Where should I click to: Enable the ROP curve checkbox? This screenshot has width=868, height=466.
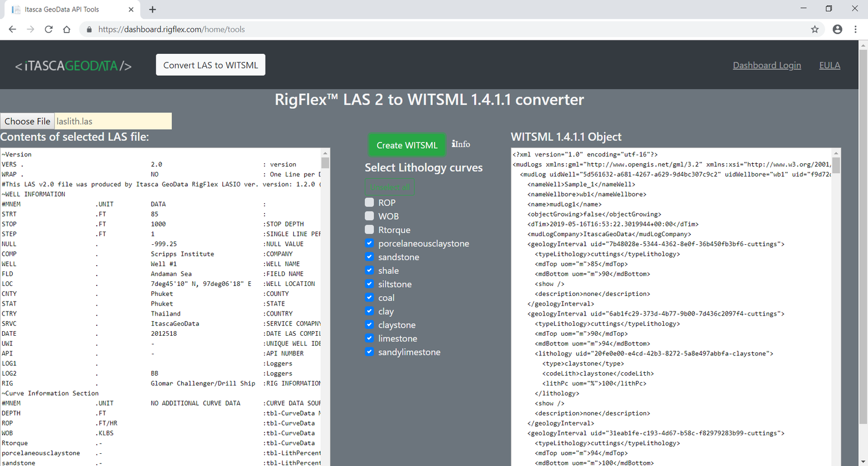pyautogui.click(x=369, y=203)
